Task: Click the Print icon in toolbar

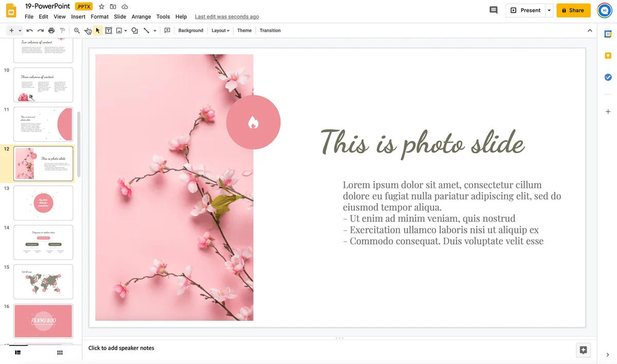Action: click(51, 31)
